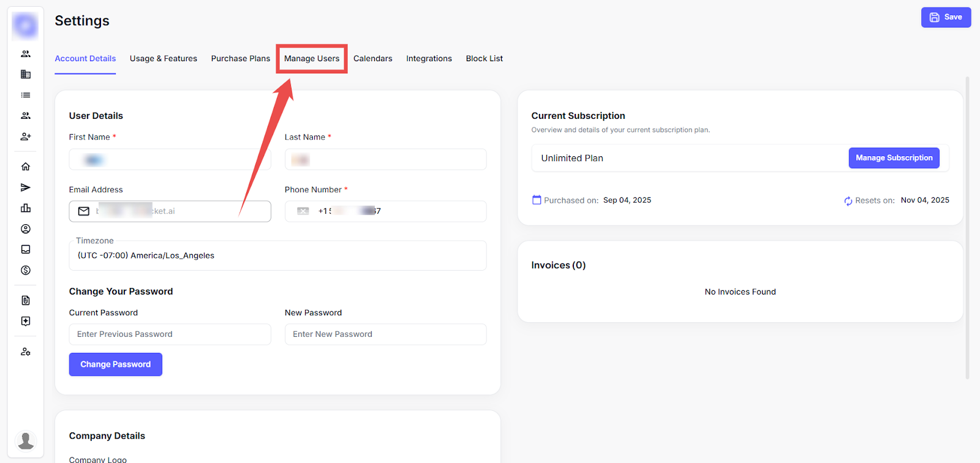Open the bar chart analytics icon
Image resolution: width=980 pixels, height=463 pixels.
coord(26,208)
